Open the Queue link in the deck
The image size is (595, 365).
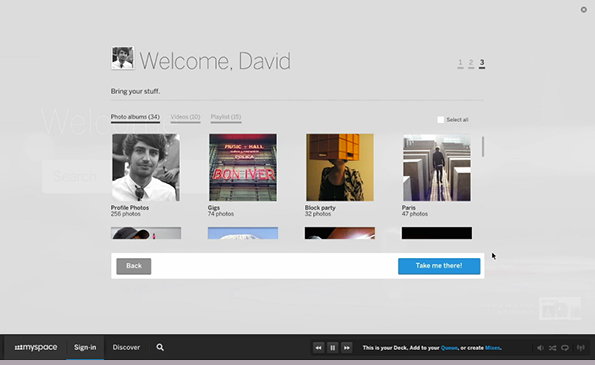tap(449, 348)
